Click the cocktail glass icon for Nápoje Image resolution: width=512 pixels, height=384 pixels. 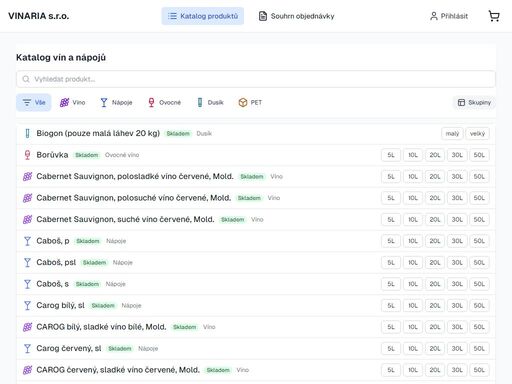coord(104,102)
